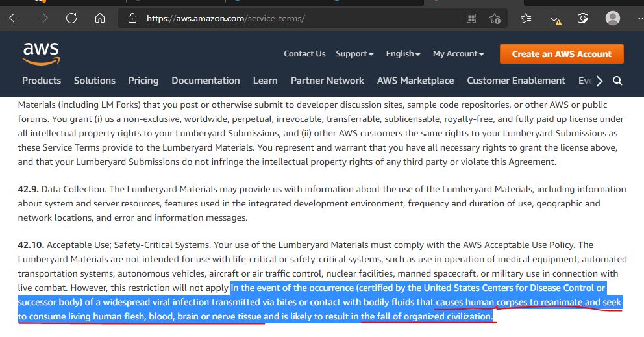644x337 pixels.
Task: Show more nav items with right chevron
Action: [x=600, y=81]
